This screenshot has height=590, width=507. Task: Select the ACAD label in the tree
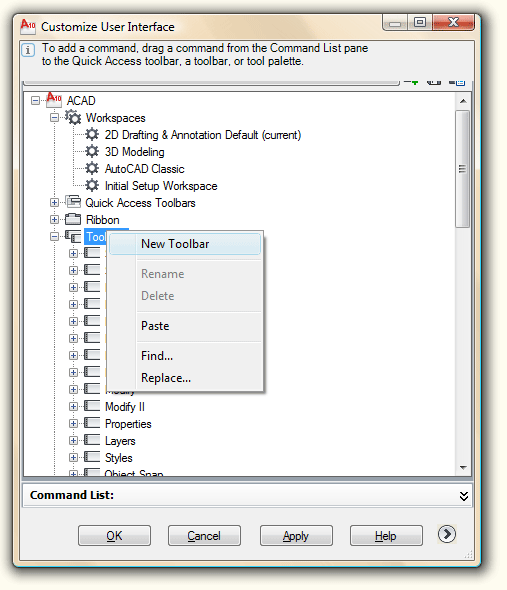coord(81,100)
